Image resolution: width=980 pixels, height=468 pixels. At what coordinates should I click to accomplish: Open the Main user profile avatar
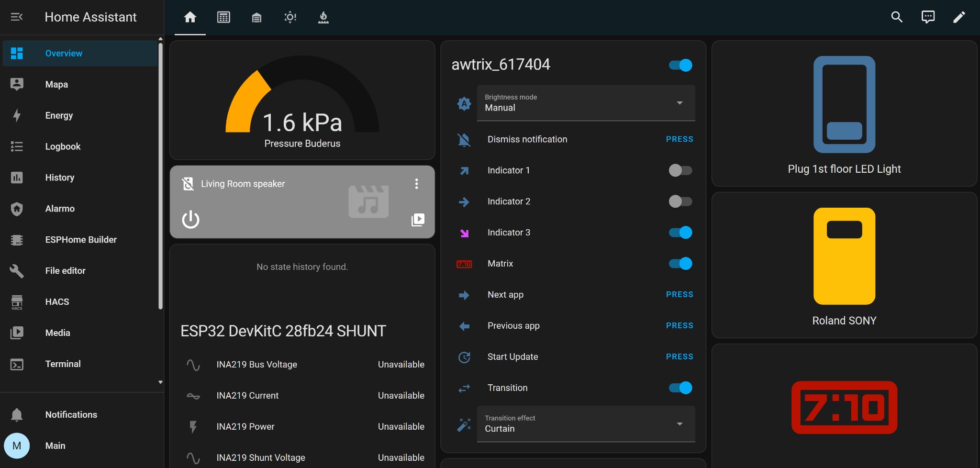pos(17,446)
